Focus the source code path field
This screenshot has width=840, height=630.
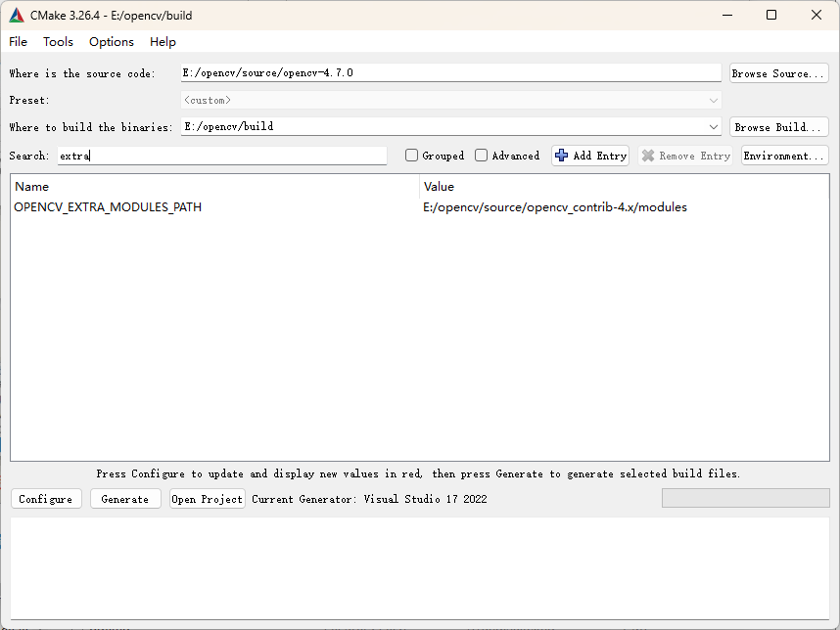tap(451, 72)
